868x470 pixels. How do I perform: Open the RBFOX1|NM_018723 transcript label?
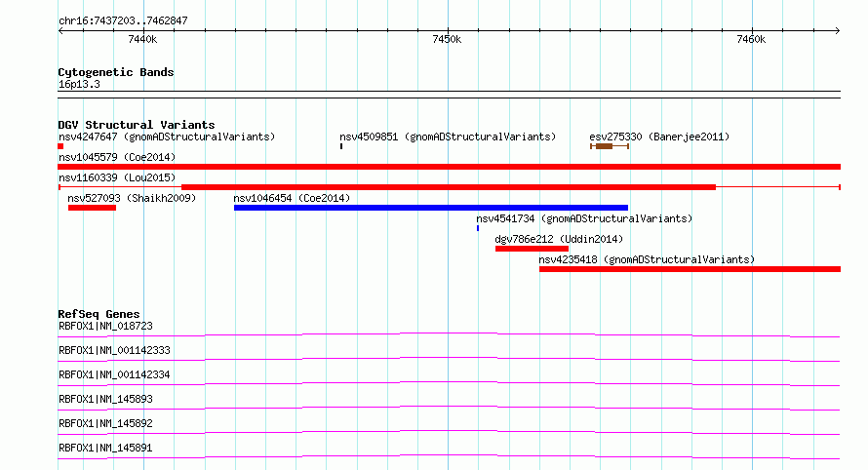[105, 326]
